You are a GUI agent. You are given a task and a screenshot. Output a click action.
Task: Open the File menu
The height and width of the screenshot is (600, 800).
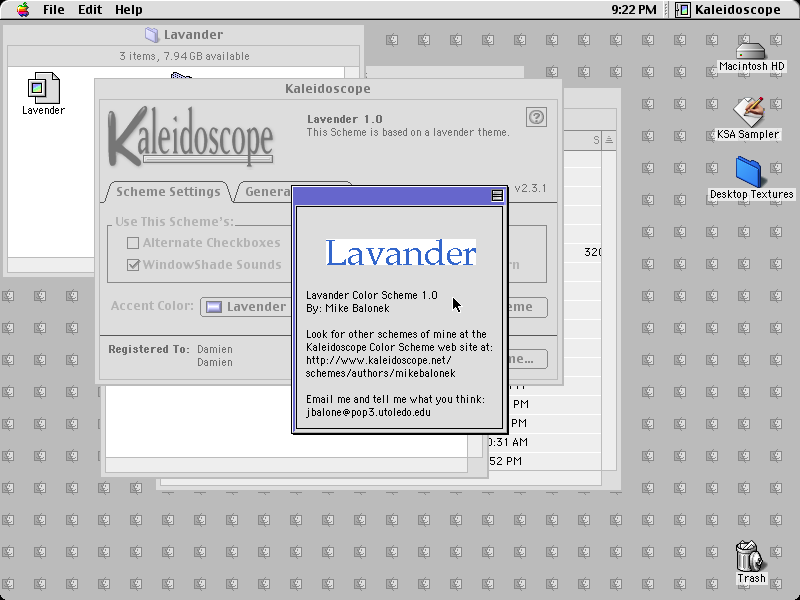coord(54,10)
